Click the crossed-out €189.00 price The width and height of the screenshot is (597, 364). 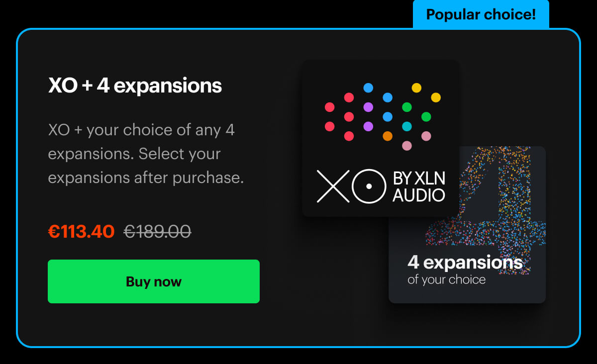[x=157, y=231]
